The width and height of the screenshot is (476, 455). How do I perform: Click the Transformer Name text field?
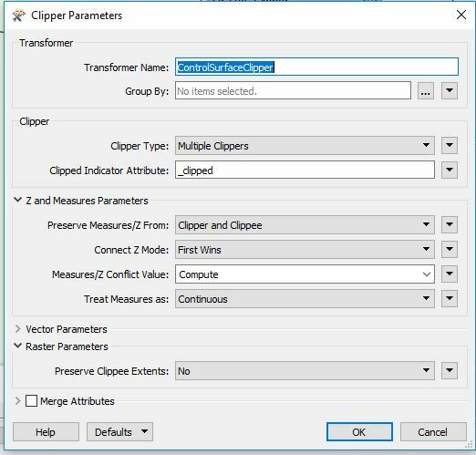click(316, 67)
